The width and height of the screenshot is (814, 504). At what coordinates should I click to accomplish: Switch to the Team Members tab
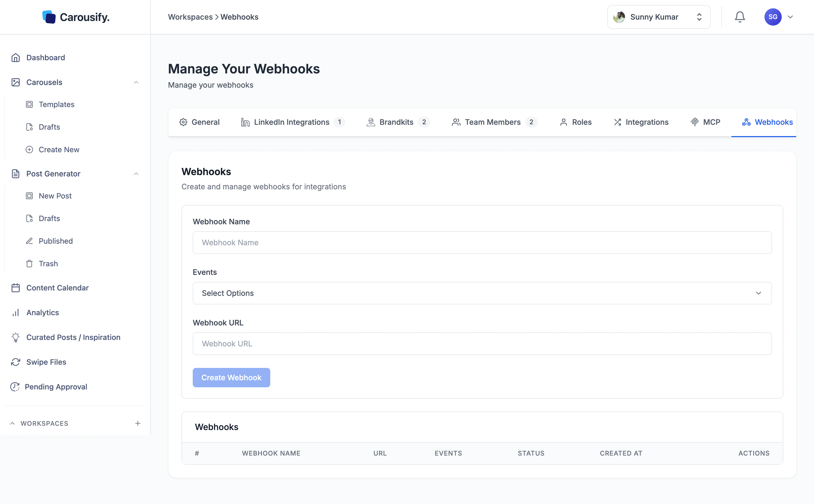click(x=494, y=122)
